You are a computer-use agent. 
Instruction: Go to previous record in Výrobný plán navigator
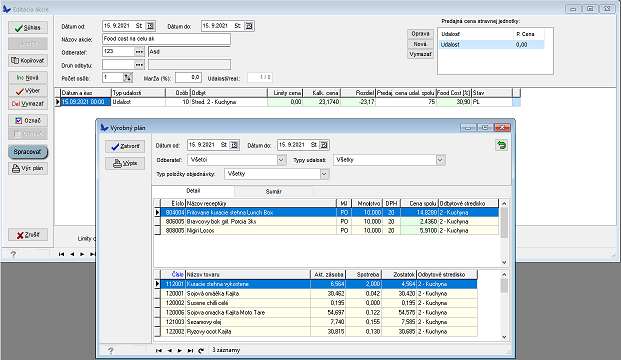[170, 350]
